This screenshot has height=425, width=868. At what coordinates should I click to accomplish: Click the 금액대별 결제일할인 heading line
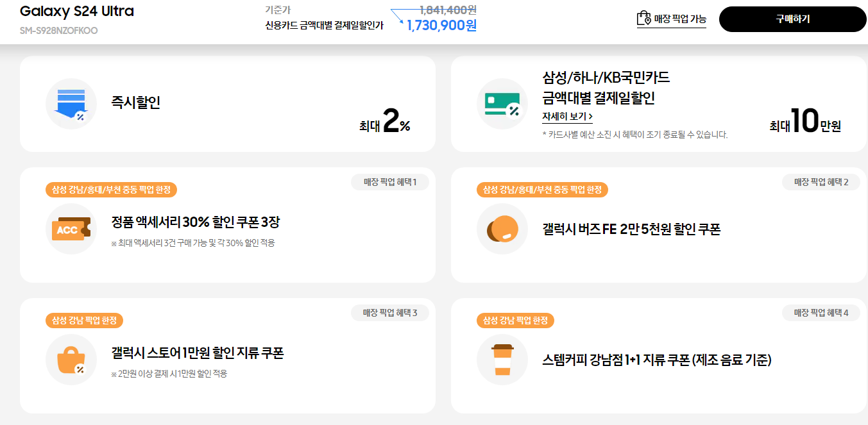pyautogui.click(x=599, y=98)
